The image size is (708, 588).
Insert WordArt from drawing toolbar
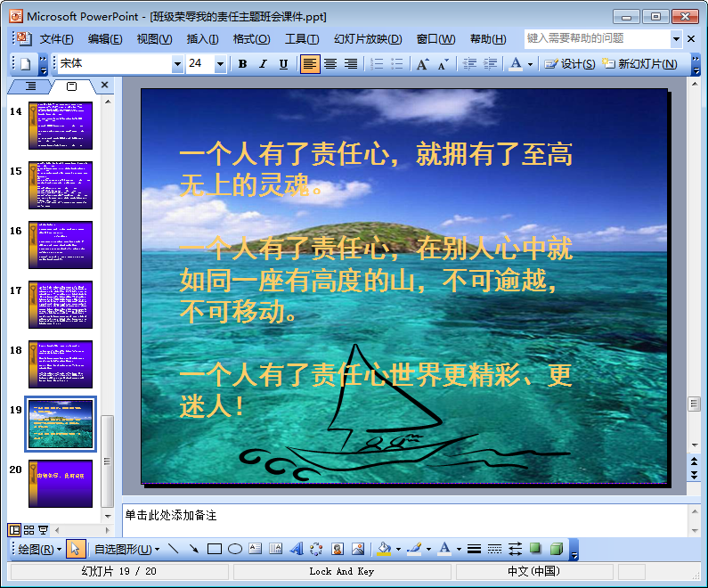tap(297, 549)
